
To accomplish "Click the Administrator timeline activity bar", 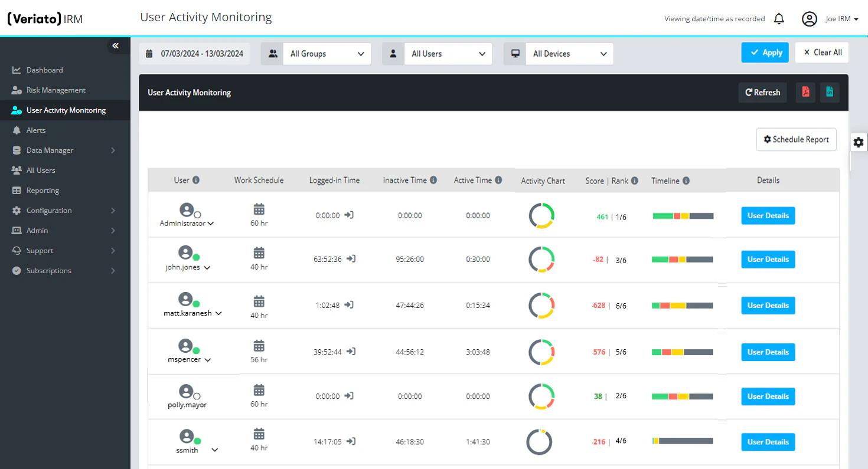I will pyautogui.click(x=684, y=216).
